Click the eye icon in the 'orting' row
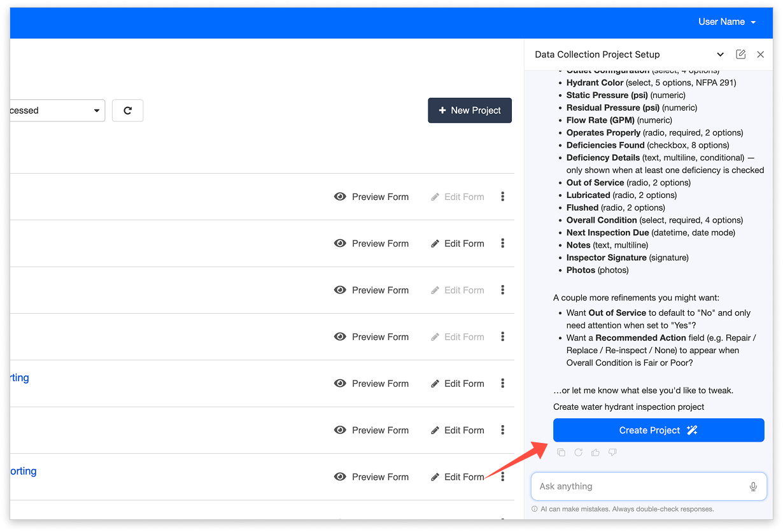This screenshot has width=783, height=532. (340, 477)
